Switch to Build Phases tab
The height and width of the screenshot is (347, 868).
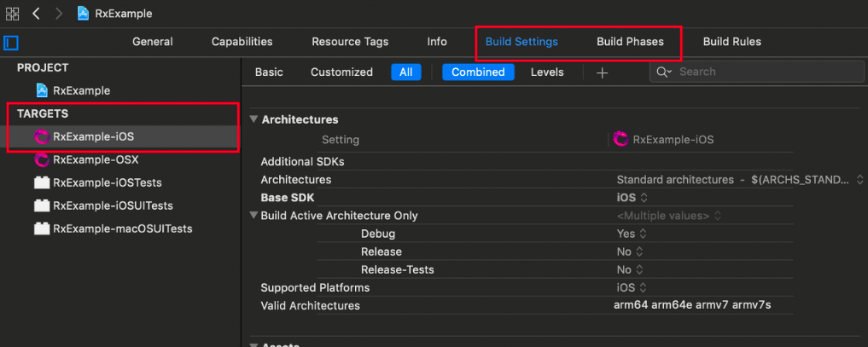pos(630,42)
